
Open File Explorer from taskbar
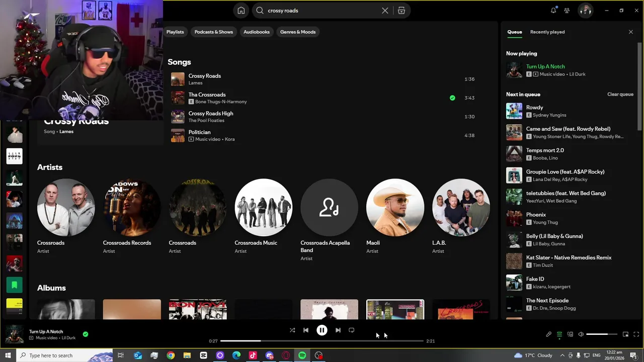(187, 355)
